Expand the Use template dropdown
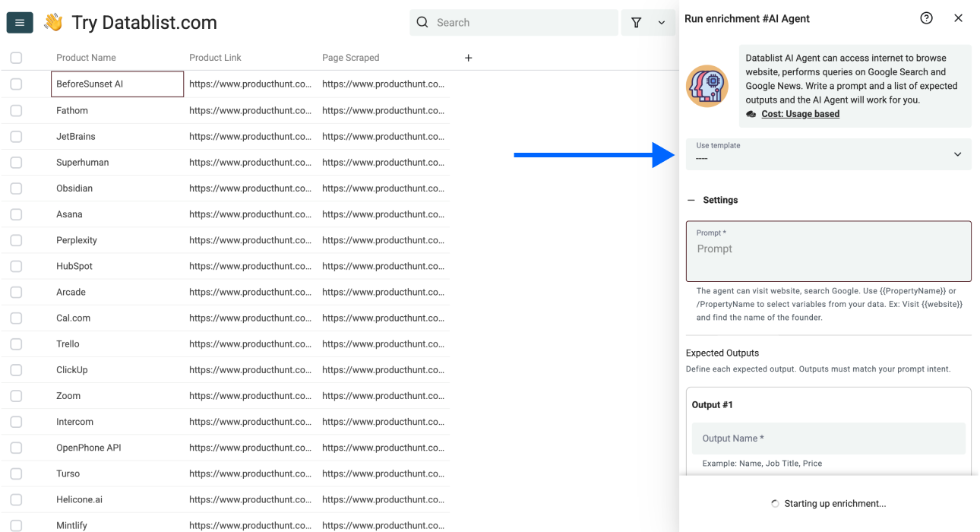 click(828, 154)
